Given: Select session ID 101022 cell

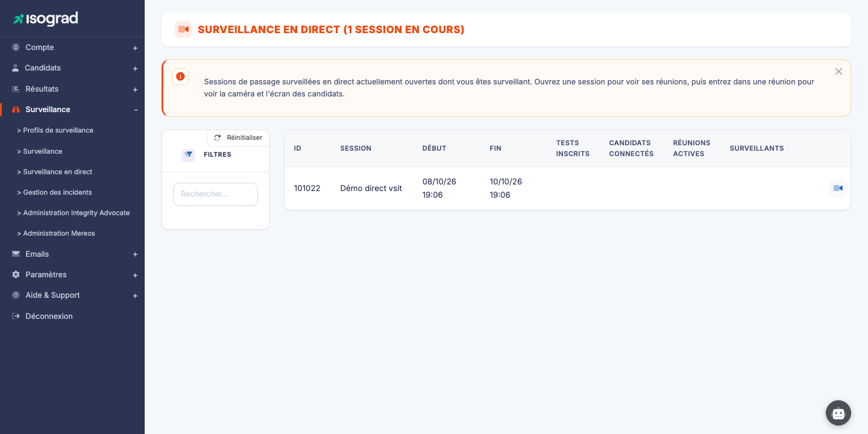Looking at the screenshot, I should (x=307, y=188).
